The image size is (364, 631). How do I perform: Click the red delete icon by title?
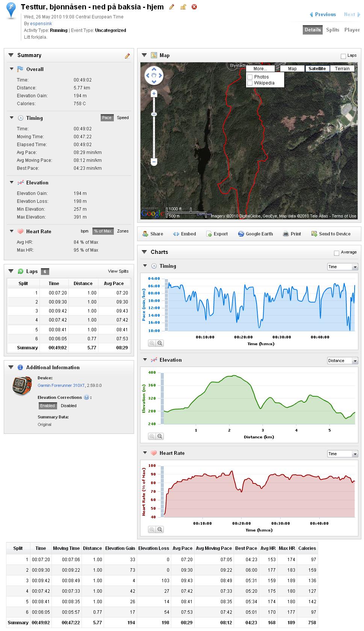coord(194,7)
